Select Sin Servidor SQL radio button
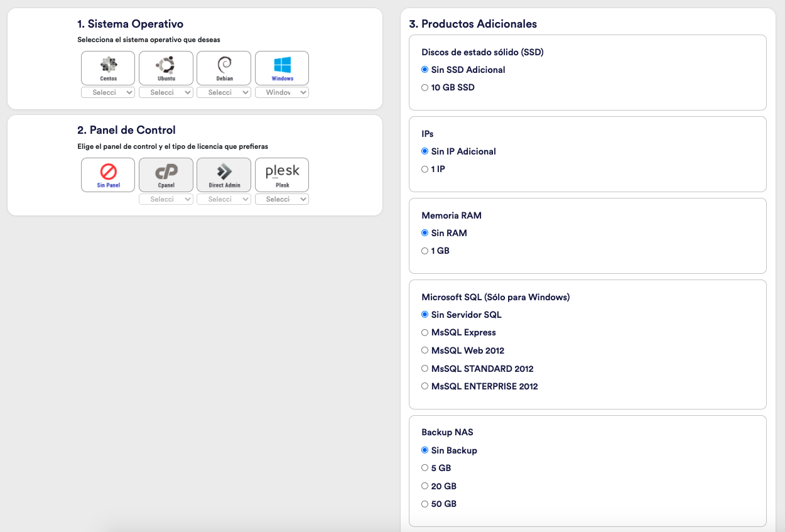The width and height of the screenshot is (785, 532). [x=425, y=315]
